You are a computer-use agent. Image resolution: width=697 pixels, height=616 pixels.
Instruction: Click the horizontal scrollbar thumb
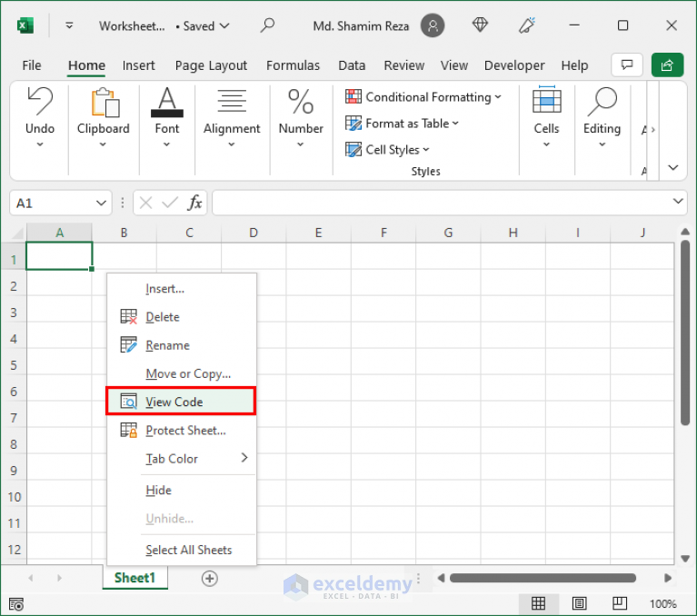(x=543, y=578)
